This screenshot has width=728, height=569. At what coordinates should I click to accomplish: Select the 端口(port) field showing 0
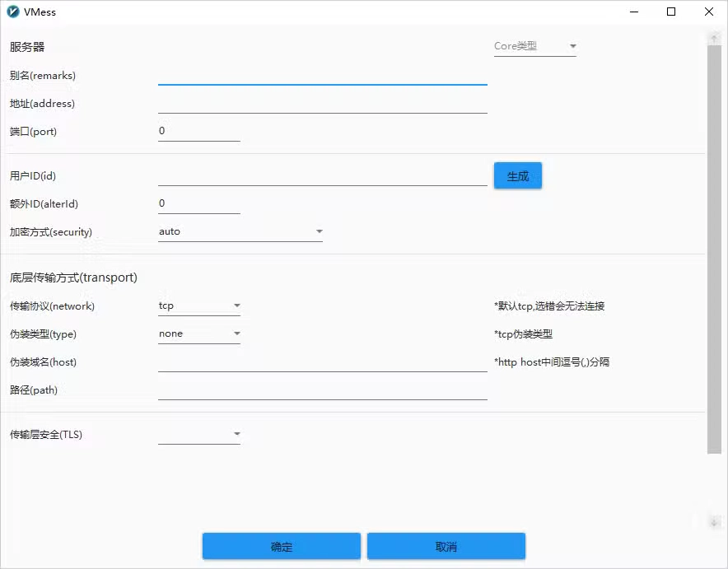(198, 130)
